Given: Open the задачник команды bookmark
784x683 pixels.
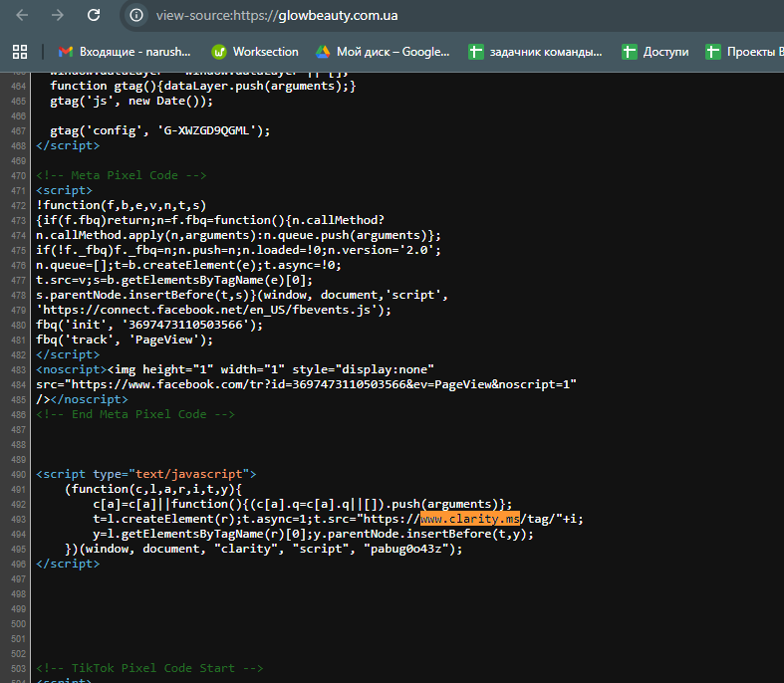Looking at the screenshot, I should (x=535, y=51).
